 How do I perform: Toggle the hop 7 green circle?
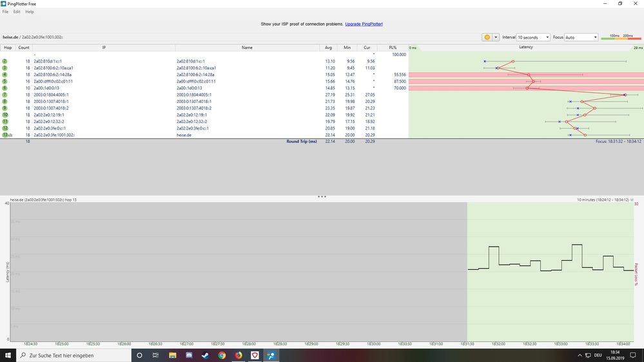(5, 95)
